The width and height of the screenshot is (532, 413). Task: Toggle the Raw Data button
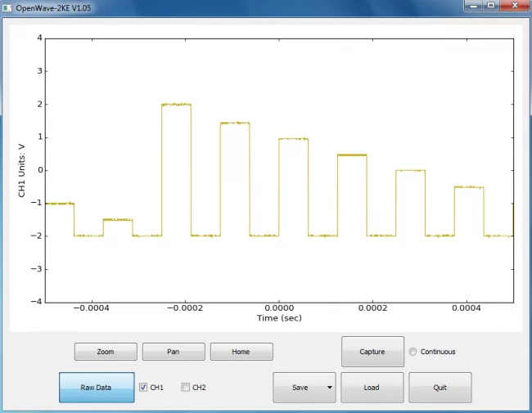(97, 388)
